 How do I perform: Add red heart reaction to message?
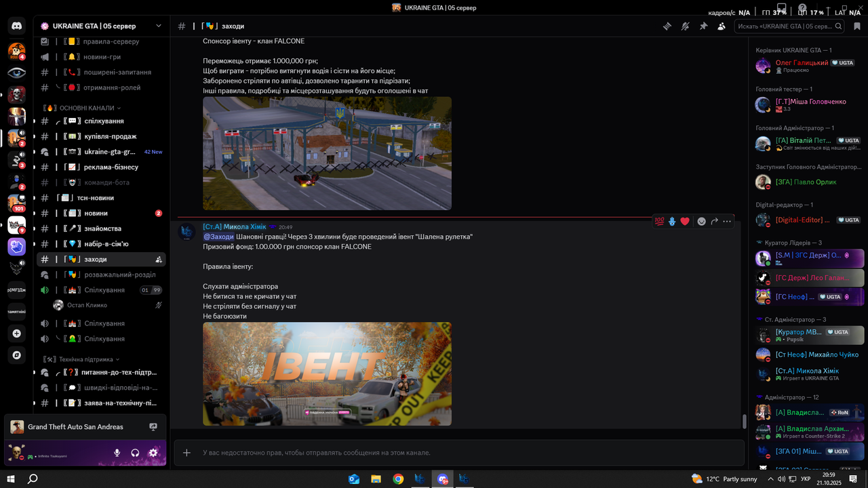pos(685,221)
